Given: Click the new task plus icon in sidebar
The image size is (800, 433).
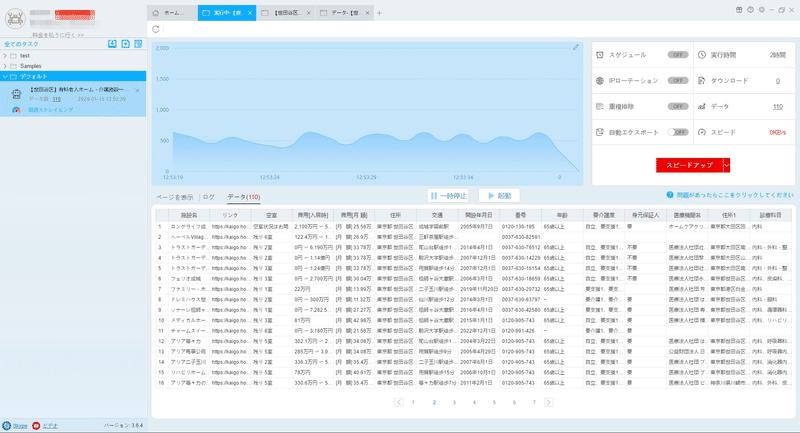Looking at the screenshot, I should click(126, 44).
